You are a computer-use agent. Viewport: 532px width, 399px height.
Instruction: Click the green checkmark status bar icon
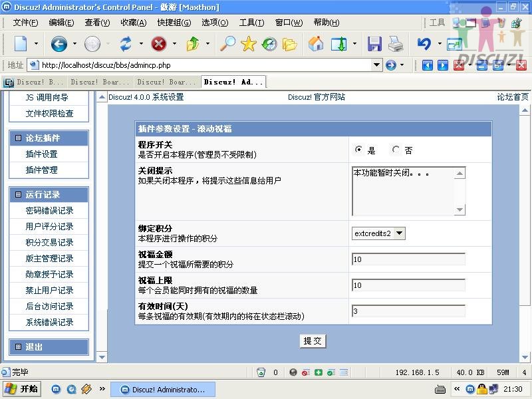[331, 372]
